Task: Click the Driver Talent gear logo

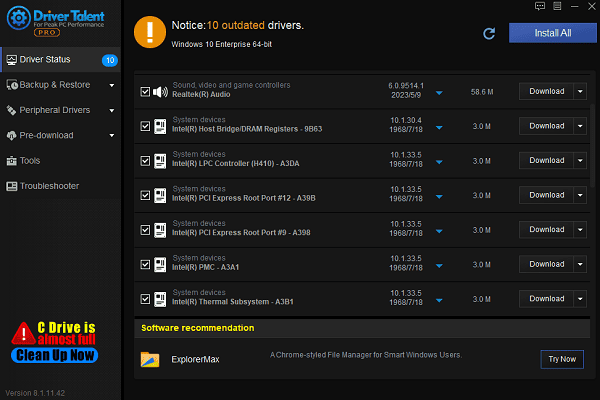Action: coord(18,18)
